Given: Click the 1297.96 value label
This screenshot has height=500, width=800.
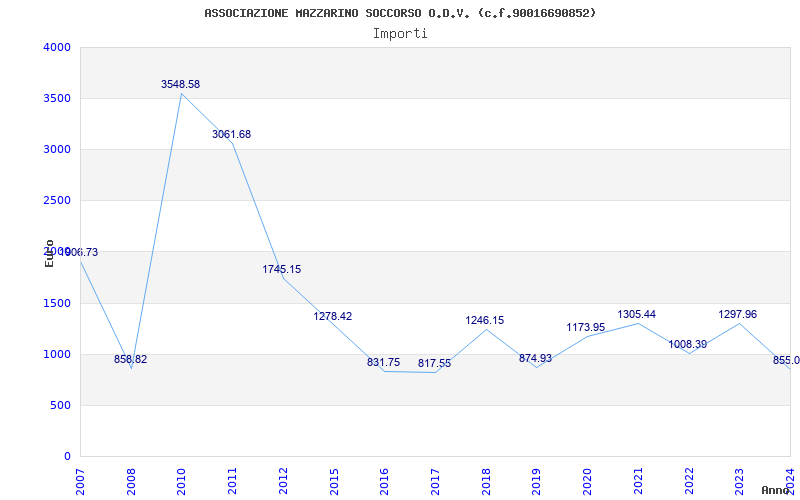Looking at the screenshot, I should click(x=737, y=315).
